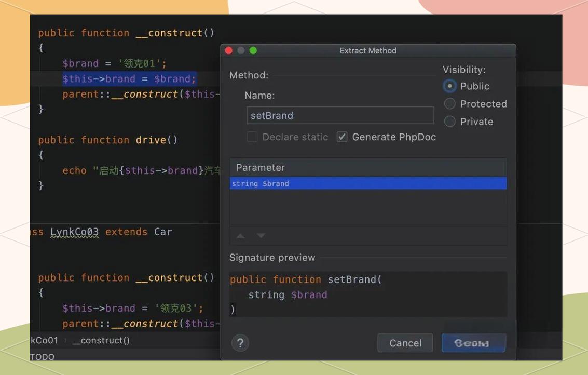Screen dimensions: 588x375
Task: Select the Protected visibility radio button
Action: click(x=449, y=103)
